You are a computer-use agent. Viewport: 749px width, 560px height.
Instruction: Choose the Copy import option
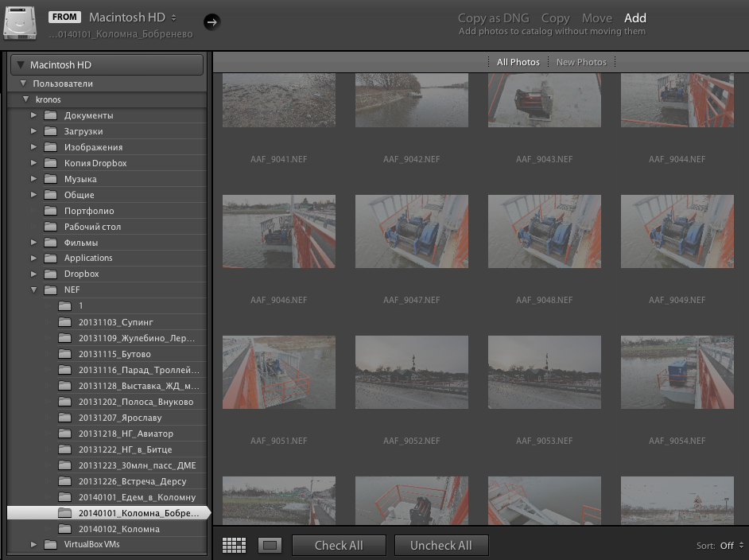click(x=556, y=18)
